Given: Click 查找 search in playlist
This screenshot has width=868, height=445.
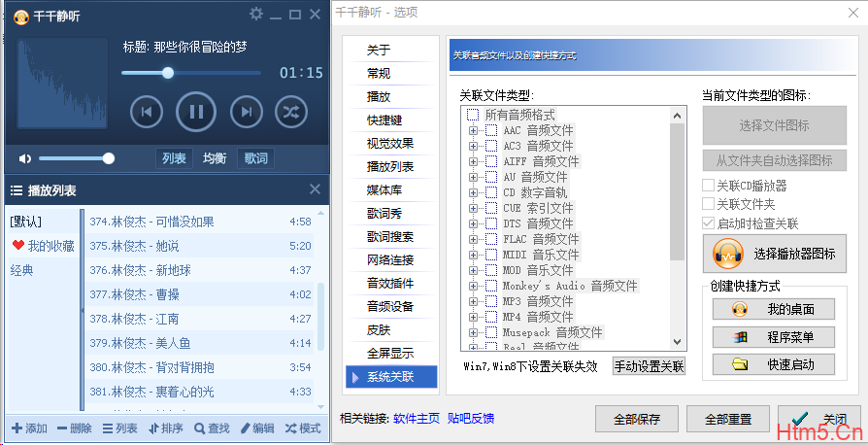Looking at the screenshot, I should coord(212,428).
